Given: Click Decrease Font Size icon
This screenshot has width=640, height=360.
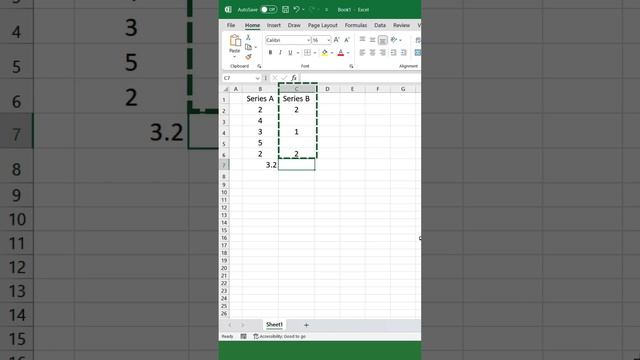Looking at the screenshot, I should (347, 40).
